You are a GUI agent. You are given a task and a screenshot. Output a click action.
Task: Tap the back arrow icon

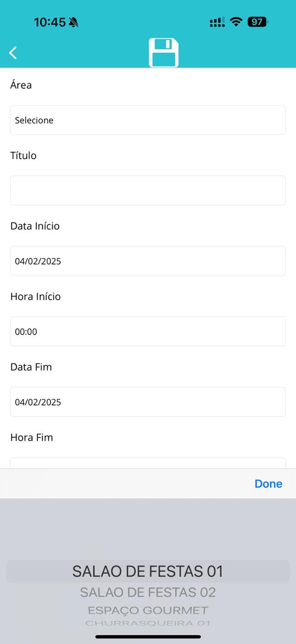13,52
